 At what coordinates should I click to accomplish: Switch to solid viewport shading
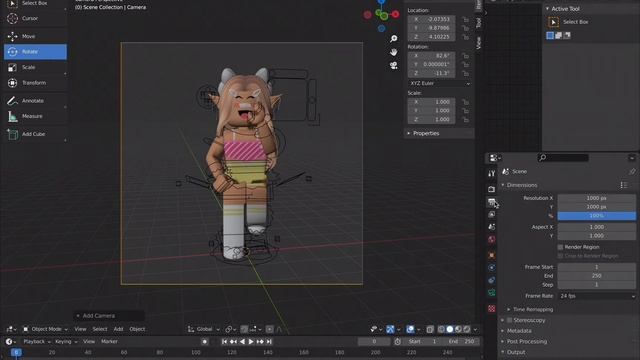[450, 329]
